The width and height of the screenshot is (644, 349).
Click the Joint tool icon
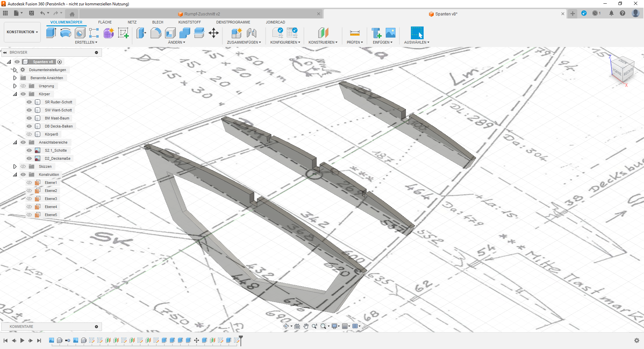click(x=251, y=33)
